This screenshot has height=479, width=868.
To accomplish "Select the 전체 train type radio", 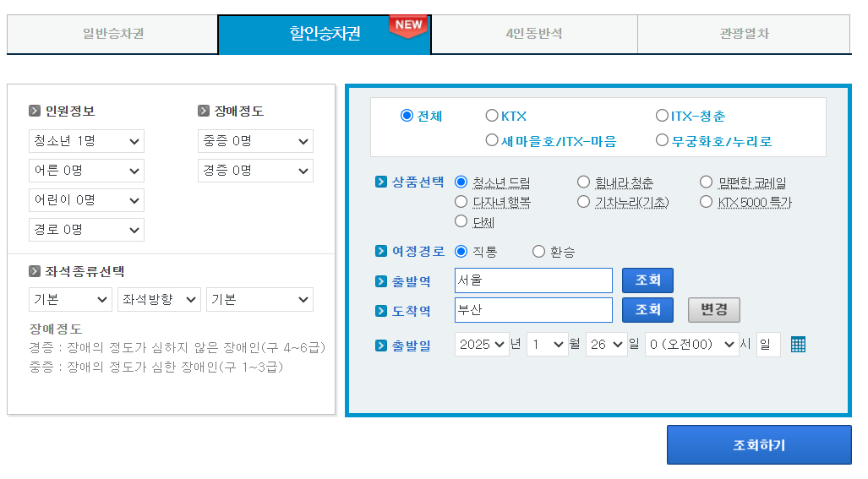I will pyautogui.click(x=407, y=116).
